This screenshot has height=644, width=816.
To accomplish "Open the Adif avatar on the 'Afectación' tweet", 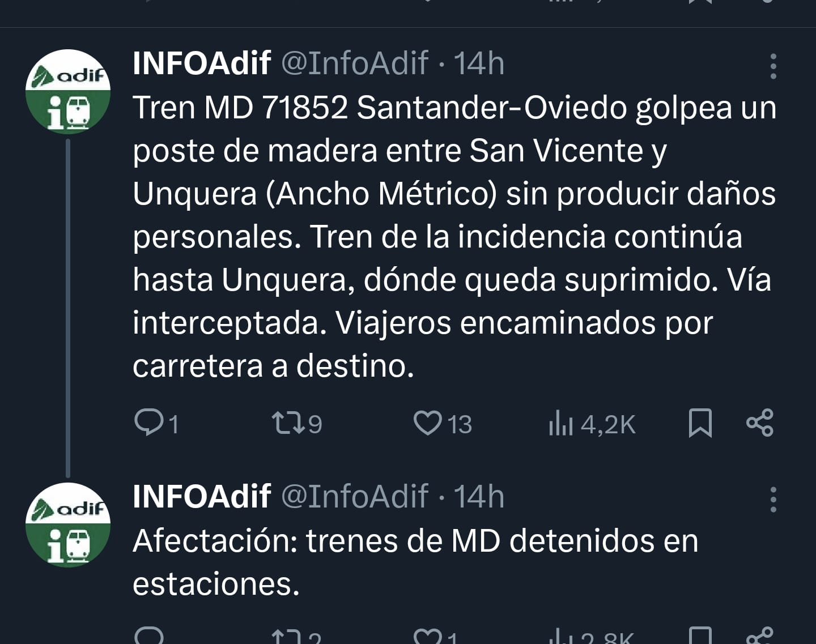I will 68,524.
